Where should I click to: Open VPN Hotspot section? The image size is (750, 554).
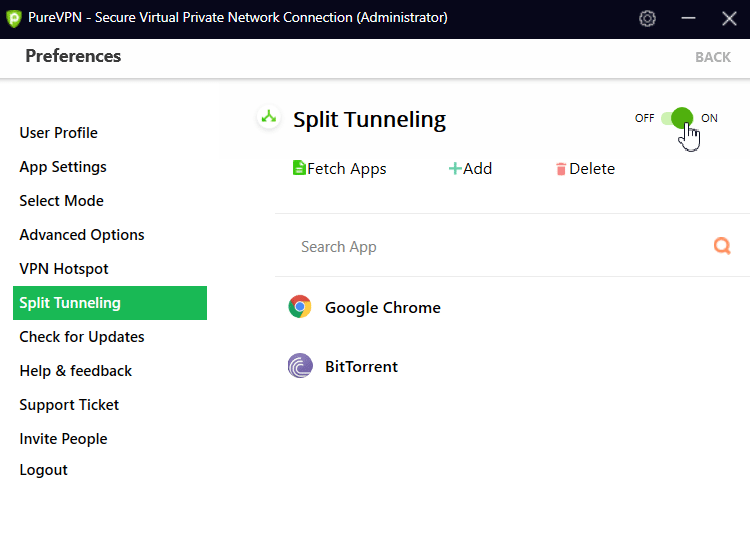pyautogui.click(x=64, y=269)
